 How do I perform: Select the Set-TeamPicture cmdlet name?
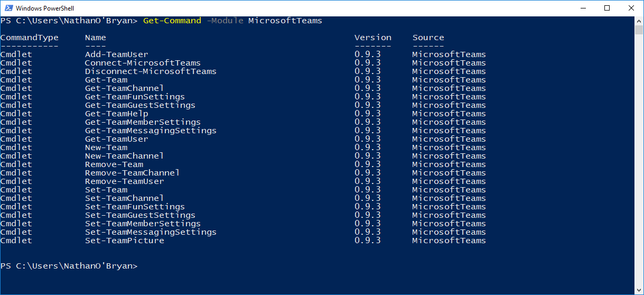pyautogui.click(x=124, y=241)
